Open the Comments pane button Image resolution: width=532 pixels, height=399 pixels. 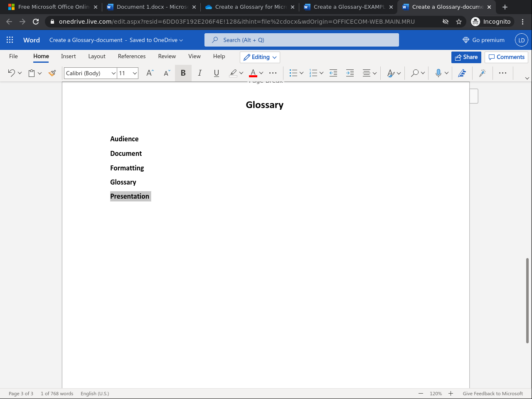[x=506, y=57]
